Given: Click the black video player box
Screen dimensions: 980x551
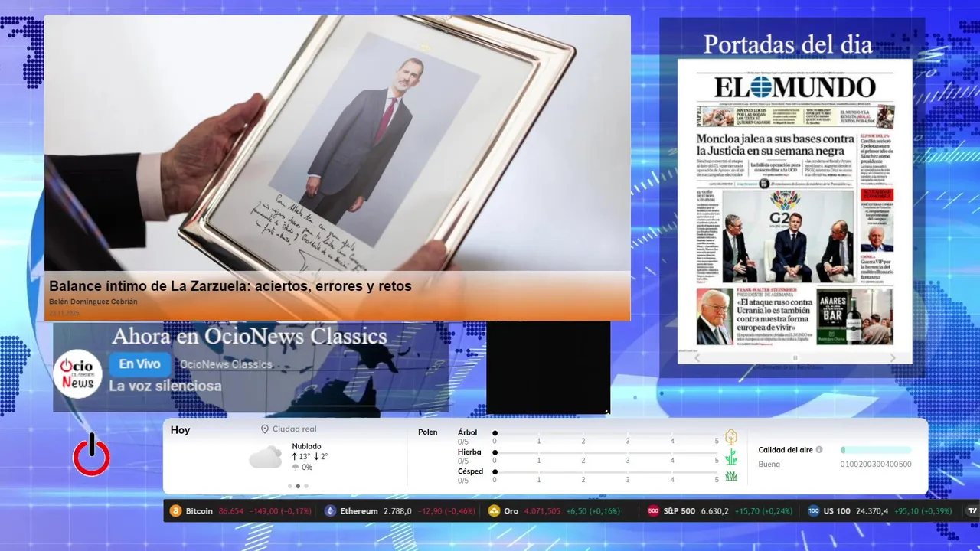Looking at the screenshot, I should (x=548, y=367).
